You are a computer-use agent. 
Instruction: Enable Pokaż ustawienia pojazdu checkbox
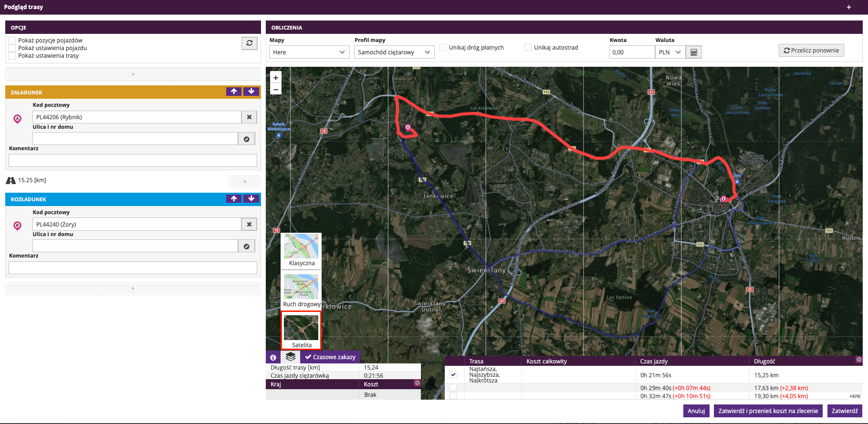[12, 48]
